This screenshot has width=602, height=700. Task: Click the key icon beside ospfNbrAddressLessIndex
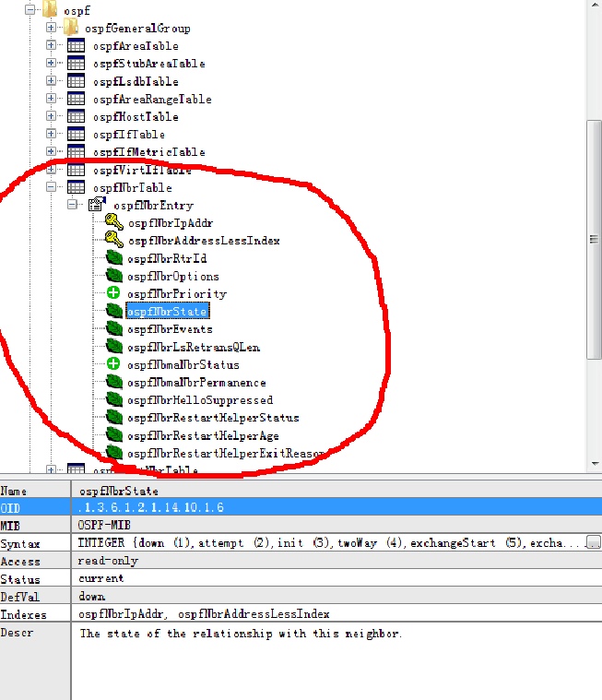click(x=114, y=241)
